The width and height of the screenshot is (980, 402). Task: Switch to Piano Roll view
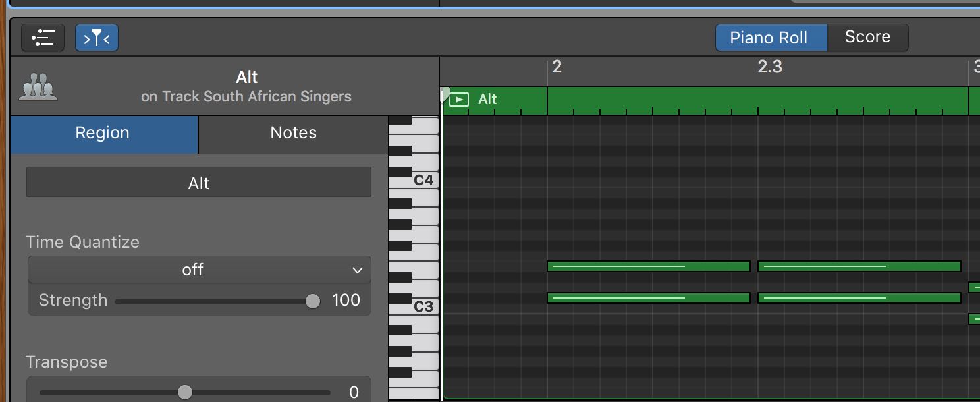(771, 38)
